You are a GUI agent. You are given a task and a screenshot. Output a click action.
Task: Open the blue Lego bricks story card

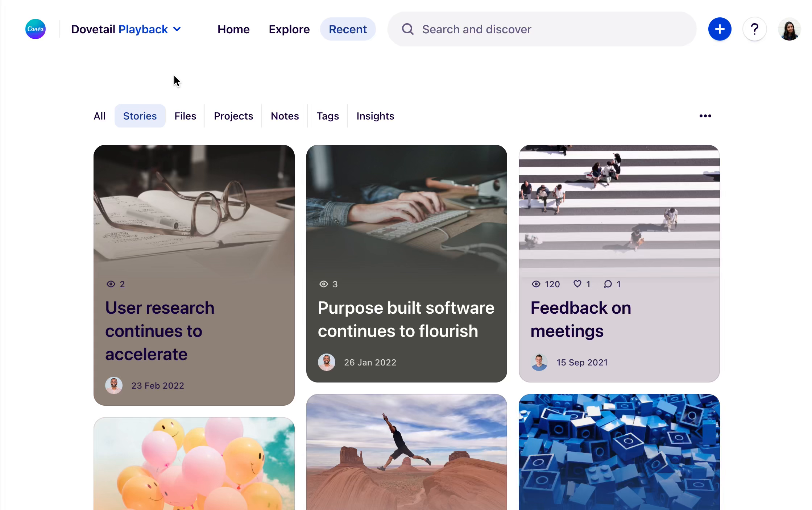tap(619, 452)
